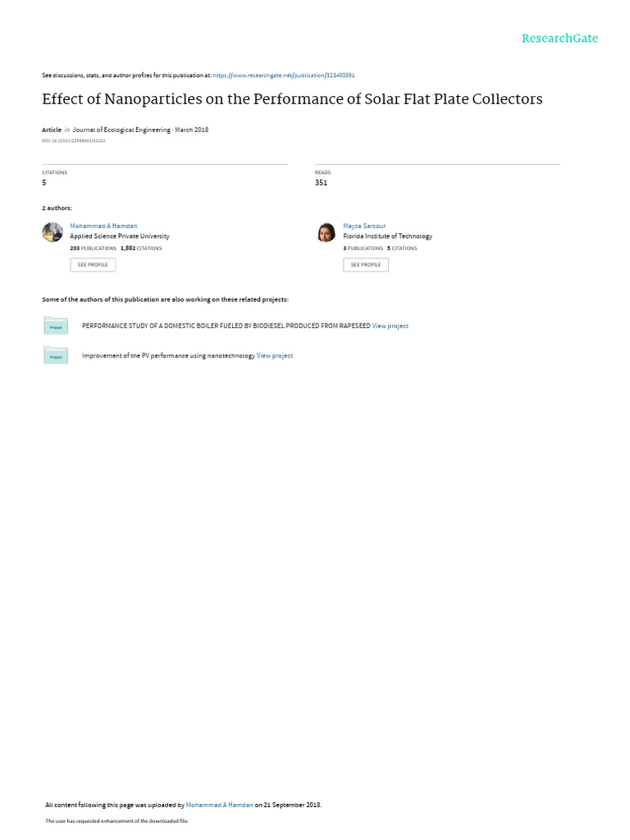630x840 pixels.
Task: Open Mohammad A Hamdan's profile photo
Action: pyautogui.click(x=52, y=232)
